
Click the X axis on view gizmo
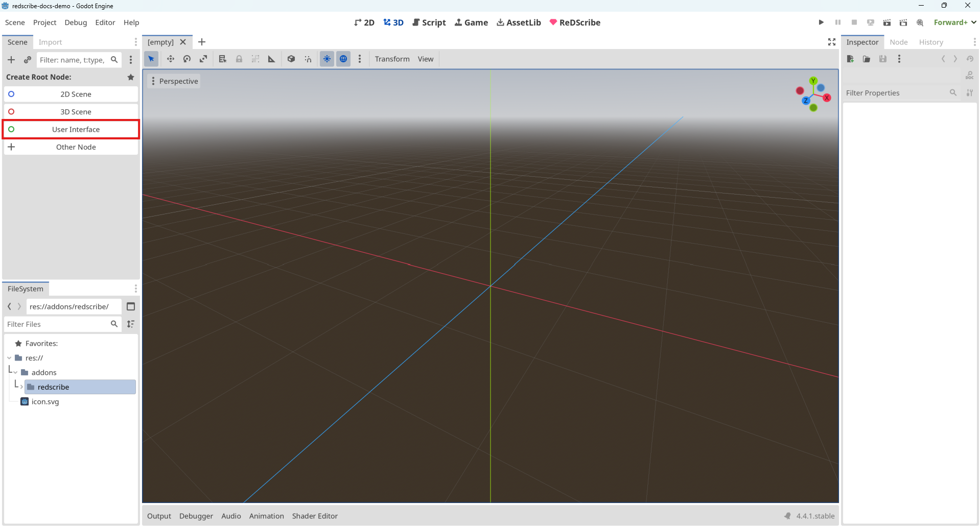pyautogui.click(x=827, y=98)
